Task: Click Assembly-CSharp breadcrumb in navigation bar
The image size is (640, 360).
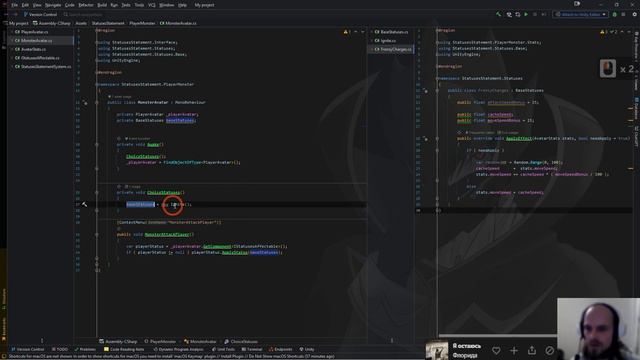Action: [52, 23]
